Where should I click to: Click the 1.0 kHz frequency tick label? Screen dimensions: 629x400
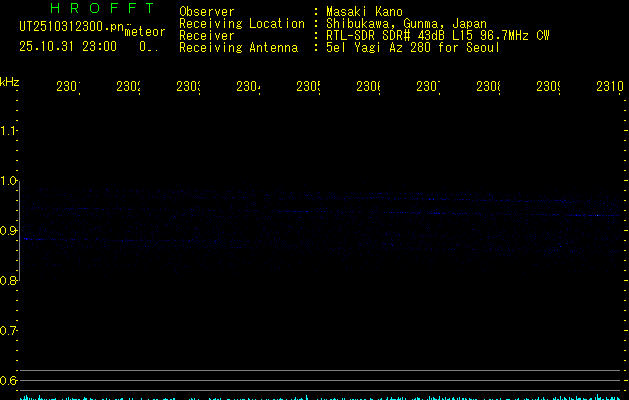click(10, 181)
